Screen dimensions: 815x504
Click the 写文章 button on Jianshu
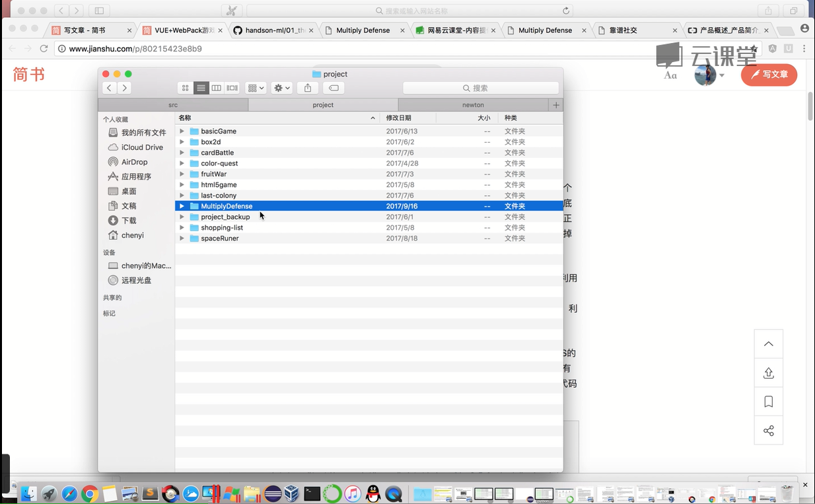click(769, 75)
